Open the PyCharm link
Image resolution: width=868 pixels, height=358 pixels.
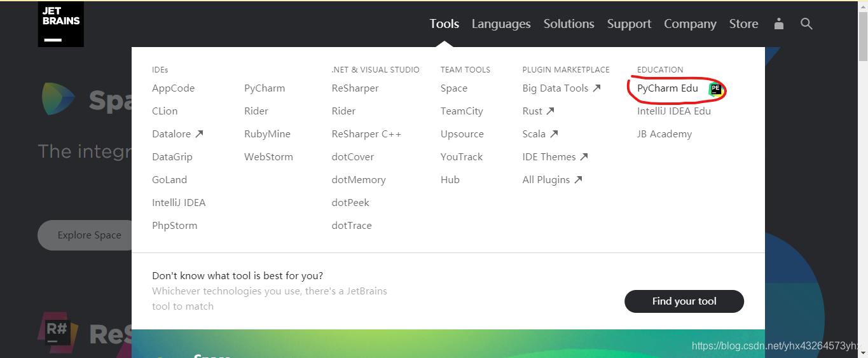265,88
